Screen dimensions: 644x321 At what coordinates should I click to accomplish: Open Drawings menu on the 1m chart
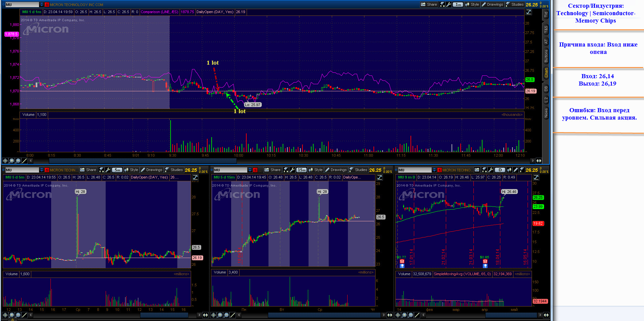click(x=492, y=4)
